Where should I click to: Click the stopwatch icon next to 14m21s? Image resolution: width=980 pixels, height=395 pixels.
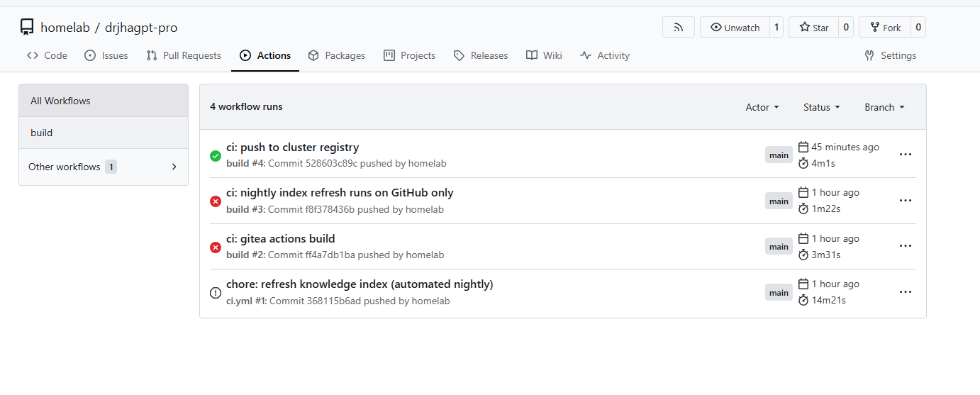(803, 300)
